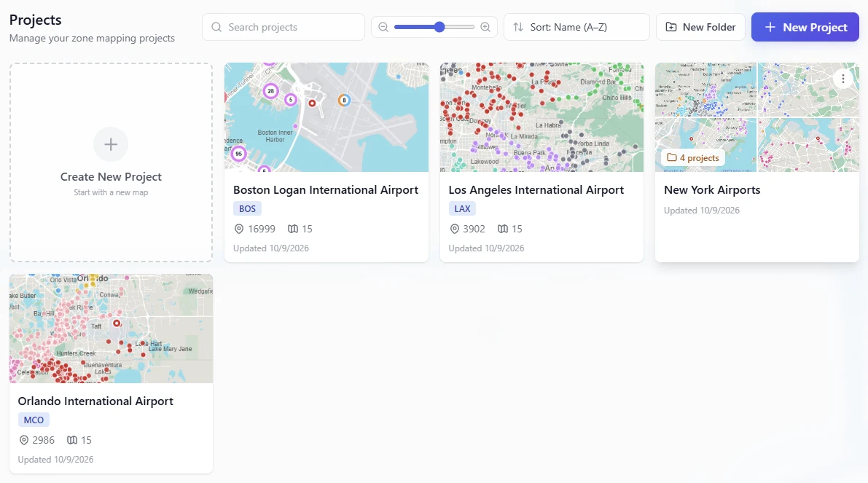Screen dimensions: 868x483
Task: Click the Orlando card's Updated 10/9/2026 text
Action: (x=55, y=460)
